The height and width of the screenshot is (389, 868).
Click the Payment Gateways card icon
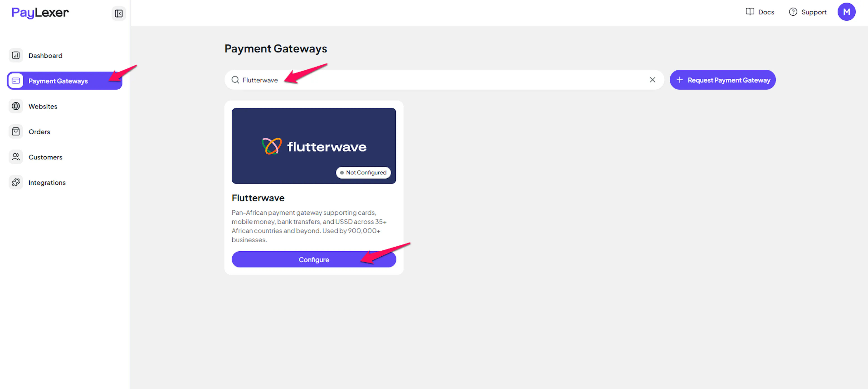coord(16,81)
